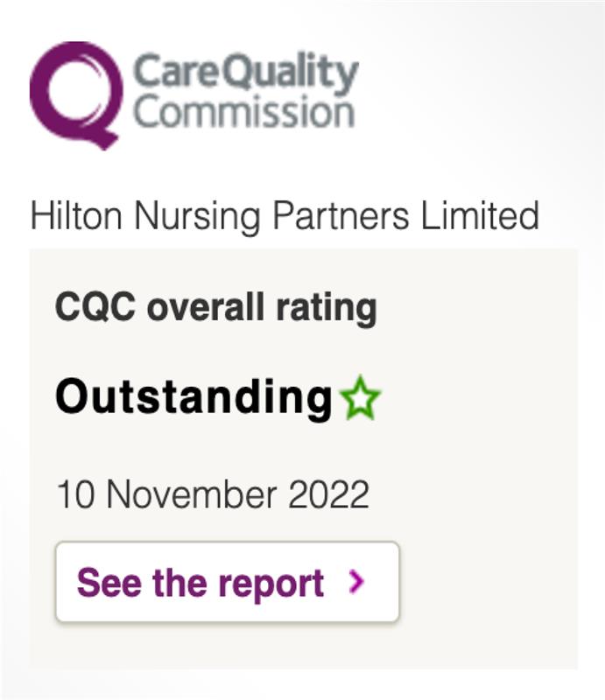The width and height of the screenshot is (605, 700).
Task: Select the year 2022 in the date
Action: coord(328,494)
